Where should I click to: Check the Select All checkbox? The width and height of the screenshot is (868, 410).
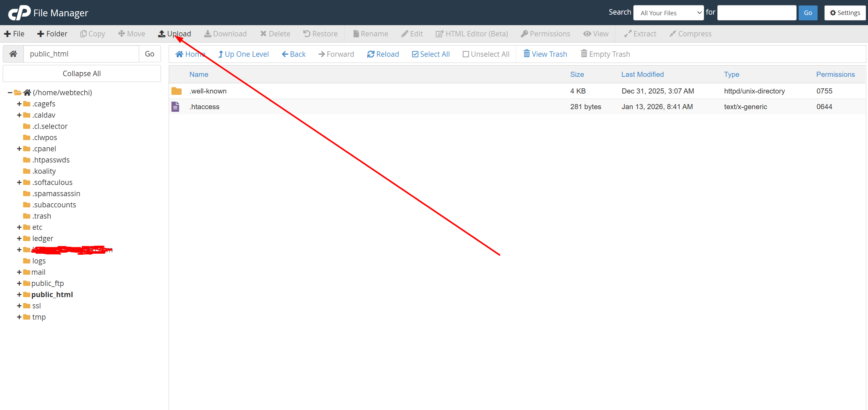415,54
